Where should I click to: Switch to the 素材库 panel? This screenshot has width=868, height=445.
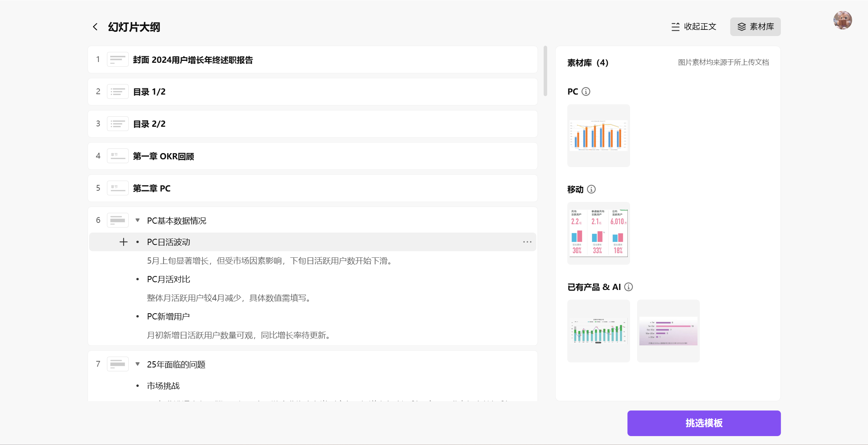755,26
